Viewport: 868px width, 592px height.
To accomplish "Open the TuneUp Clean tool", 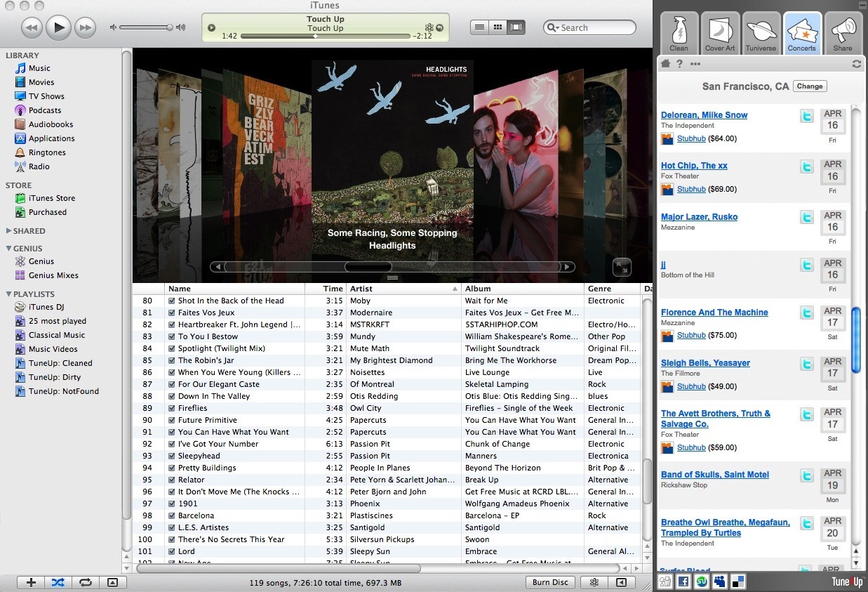I will [679, 32].
